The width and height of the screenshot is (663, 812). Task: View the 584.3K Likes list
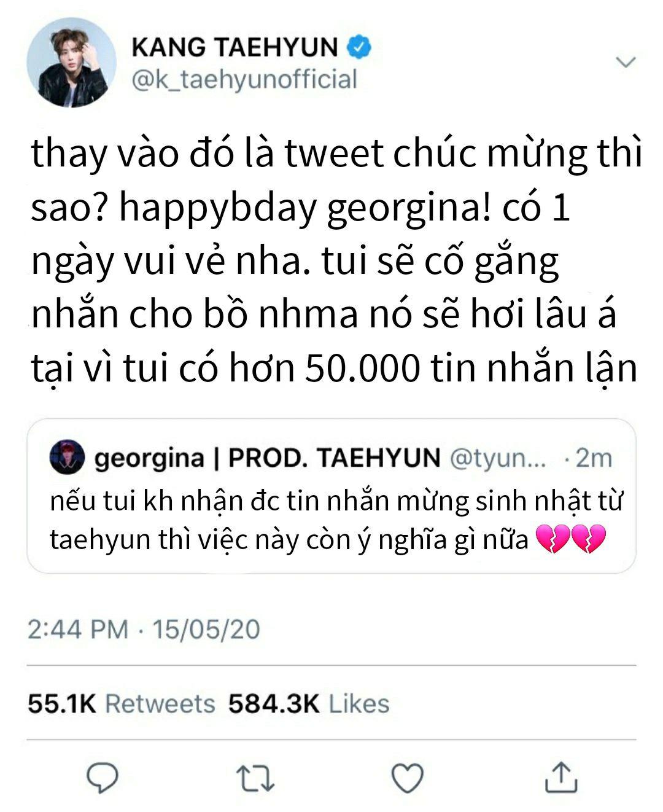[x=309, y=704]
